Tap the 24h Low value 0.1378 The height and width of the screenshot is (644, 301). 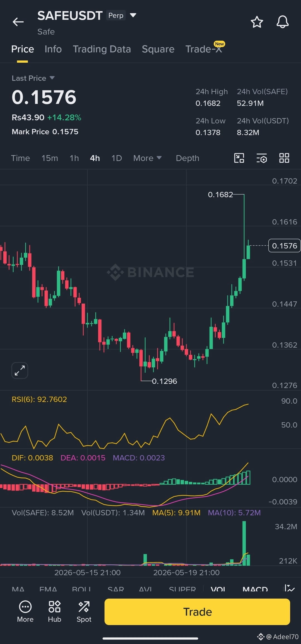tap(208, 133)
